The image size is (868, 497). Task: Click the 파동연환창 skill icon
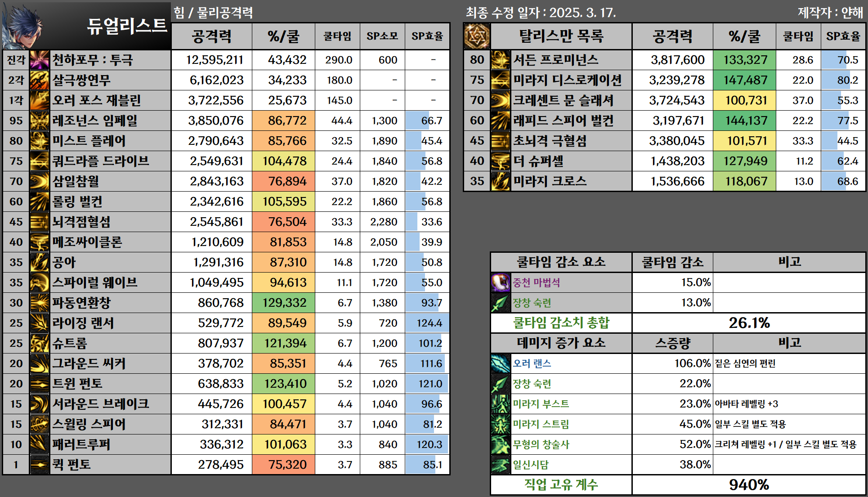[x=39, y=303]
